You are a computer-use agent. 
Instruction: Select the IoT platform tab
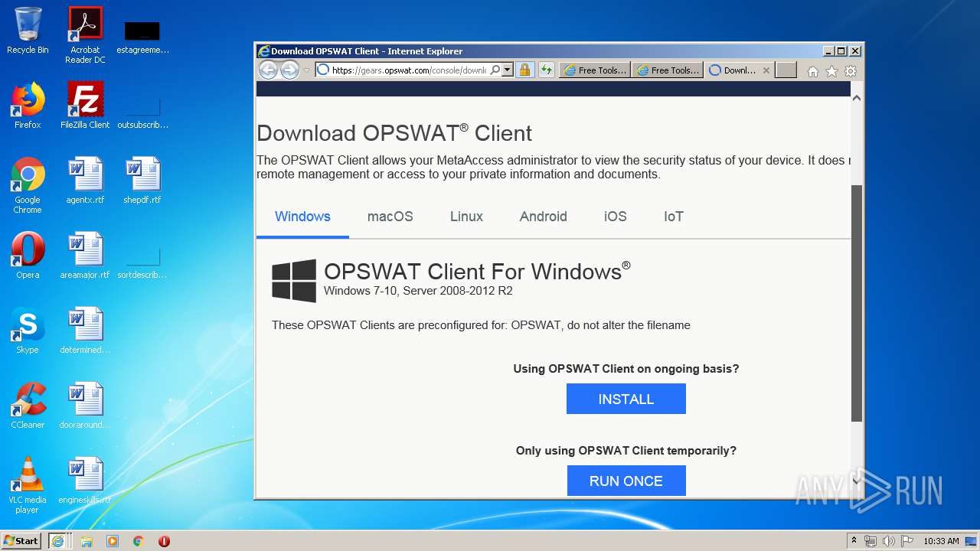(673, 217)
